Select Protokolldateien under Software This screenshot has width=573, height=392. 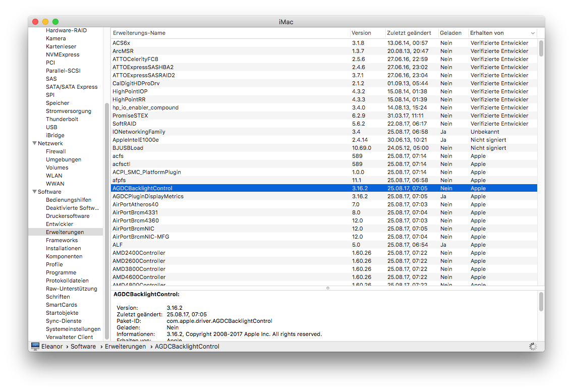[x=67, y=281]
